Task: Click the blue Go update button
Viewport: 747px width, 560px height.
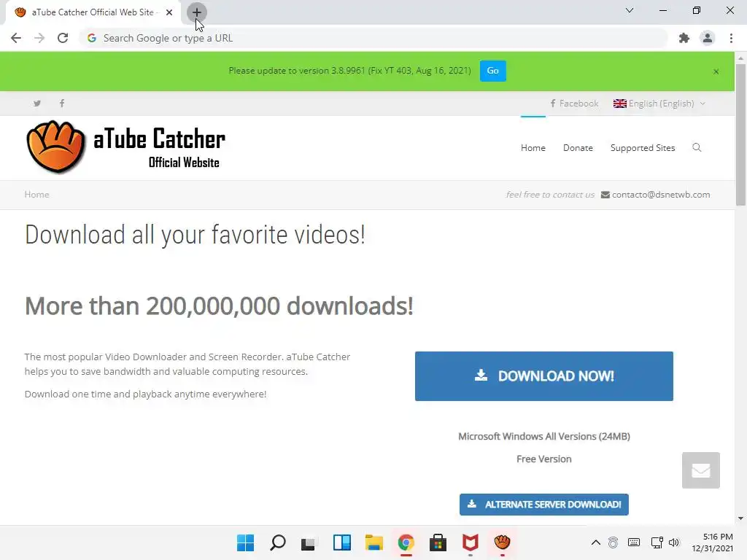Action: 492,71
